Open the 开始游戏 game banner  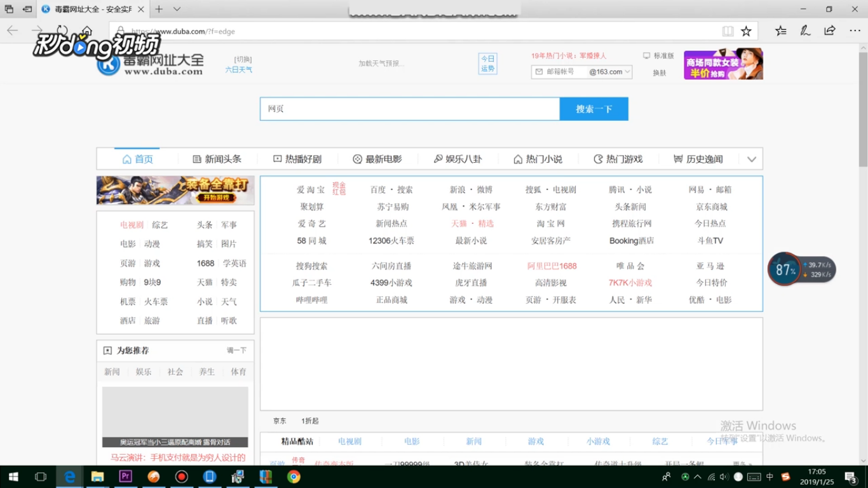[175, 190]
